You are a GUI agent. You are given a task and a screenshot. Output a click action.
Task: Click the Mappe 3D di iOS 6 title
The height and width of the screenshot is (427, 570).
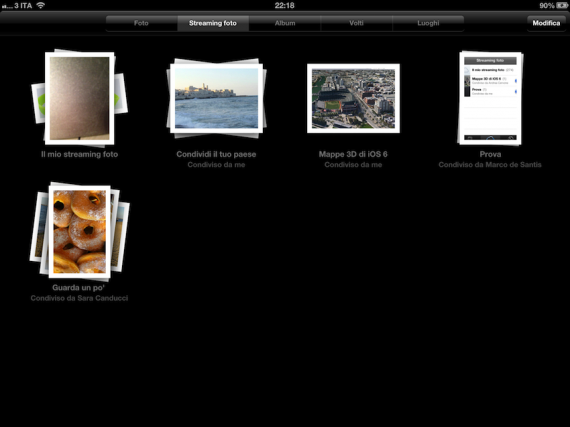pyautogui.click(x=353, y=154)
